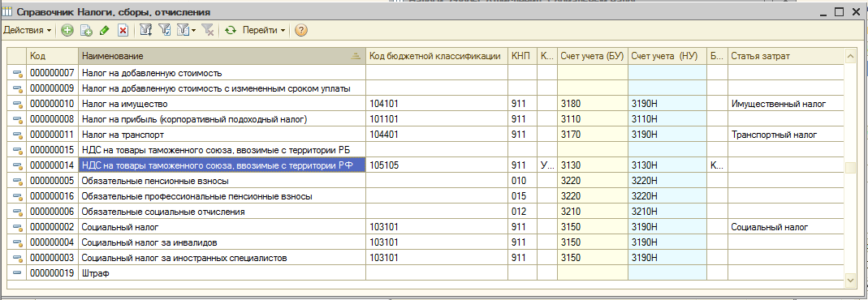Click the red X deletion mark icon
The height and width of the screenshot is (300, 868).
click(123, 31)
